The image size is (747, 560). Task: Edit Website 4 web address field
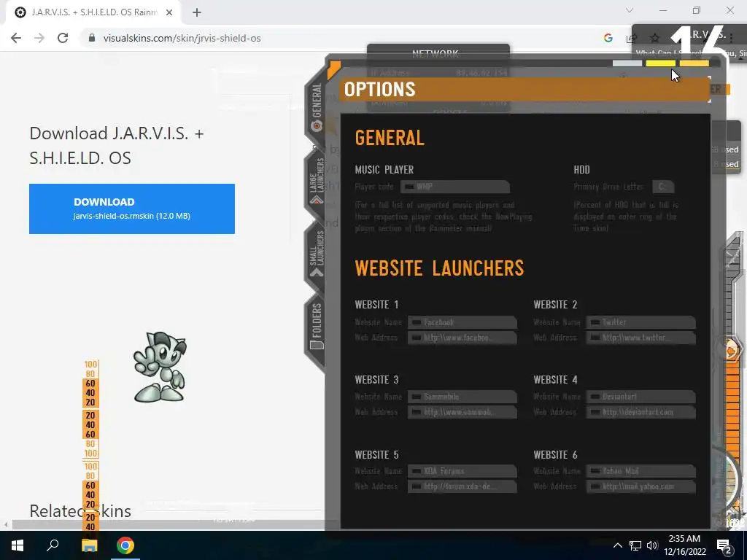pos(640,412)
